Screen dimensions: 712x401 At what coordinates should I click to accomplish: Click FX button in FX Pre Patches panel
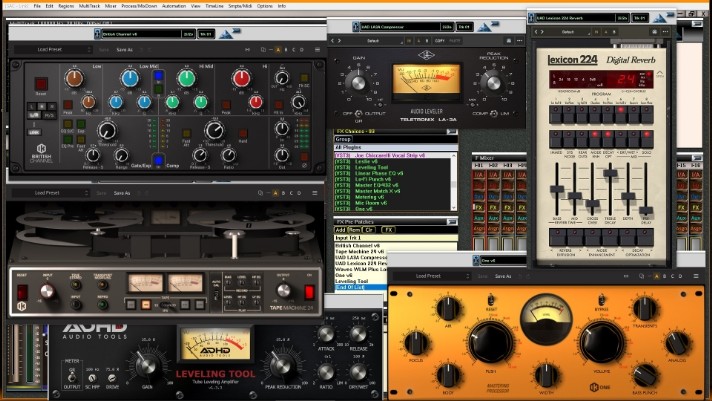point(388,230)
